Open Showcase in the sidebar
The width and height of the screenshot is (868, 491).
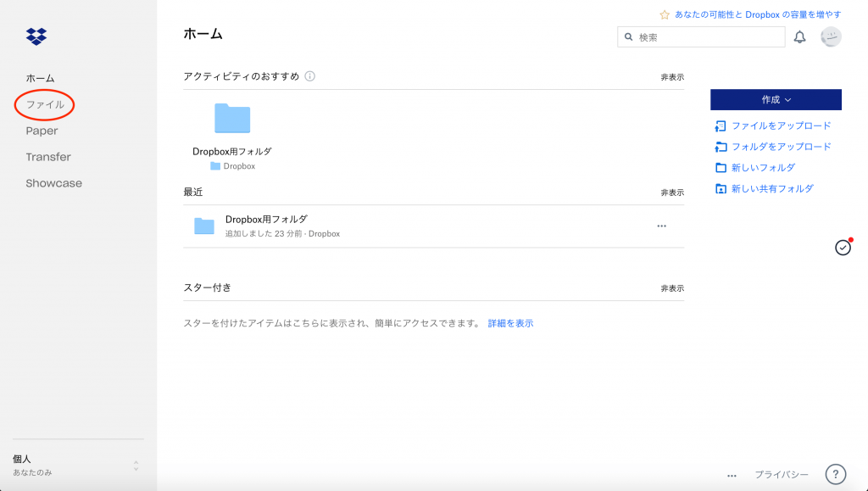pos(53,183)
